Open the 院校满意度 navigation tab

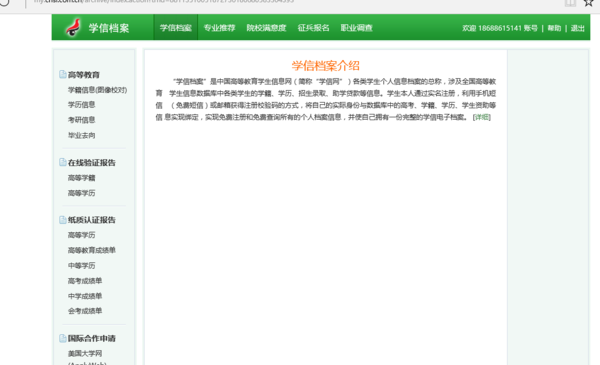tap(266, 28)
